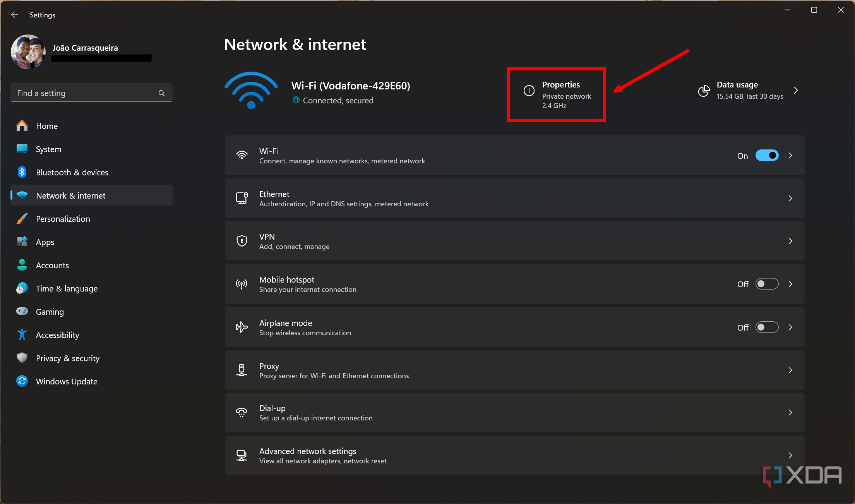Open the Dial-up connection settings
855x504 pixels.
[514, 413]
